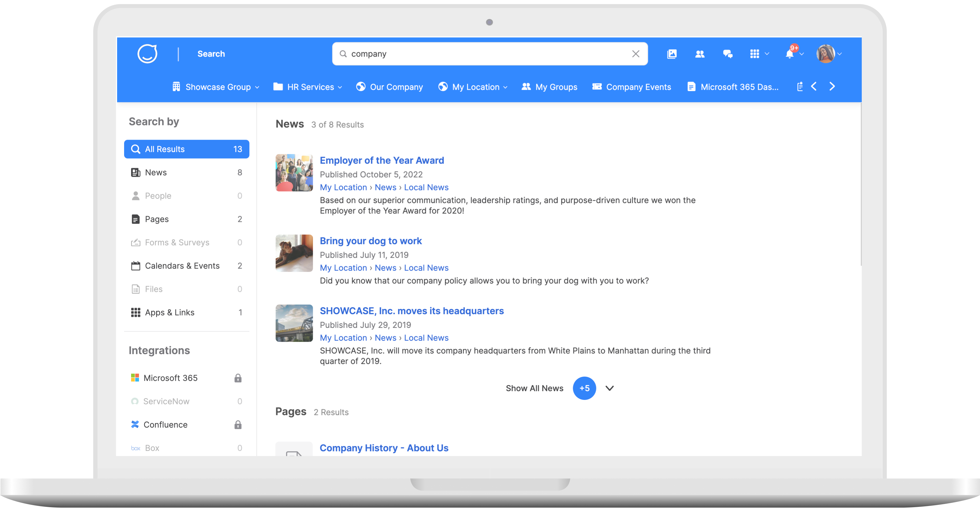The width and height of the screenshot is (980, 527).
Task: Select the All Results filter
Action: tap(186, 149)
